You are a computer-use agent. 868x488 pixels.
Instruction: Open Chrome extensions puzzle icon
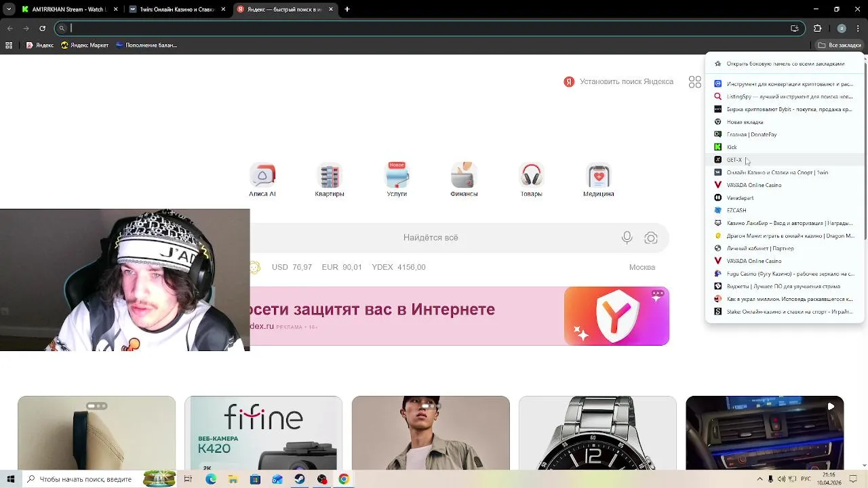[x=817, y=28]
